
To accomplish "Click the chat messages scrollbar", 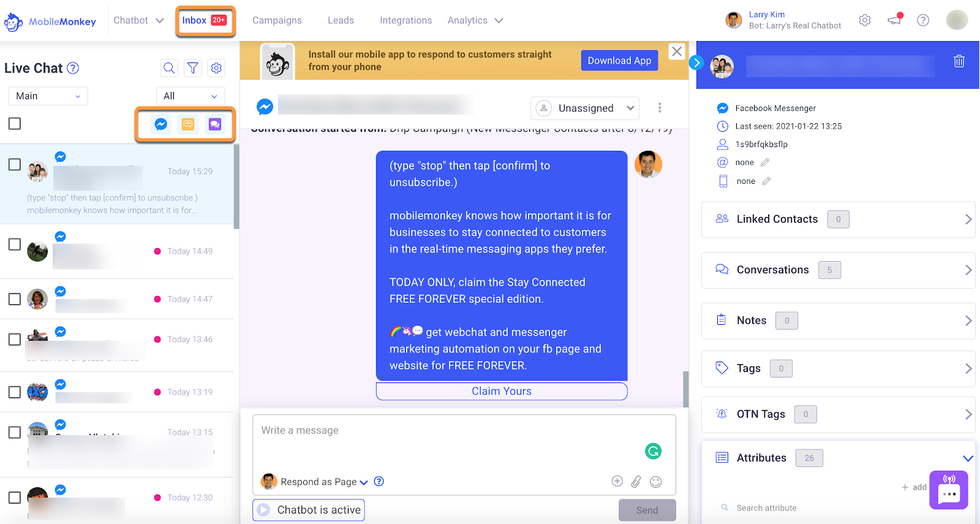I will [x=686, y=389].
